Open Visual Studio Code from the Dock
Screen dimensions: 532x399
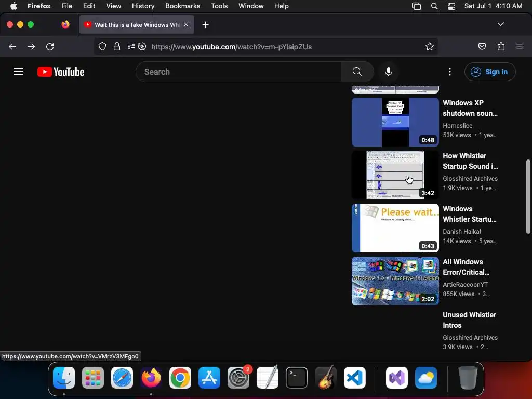(x=355, y=378)
